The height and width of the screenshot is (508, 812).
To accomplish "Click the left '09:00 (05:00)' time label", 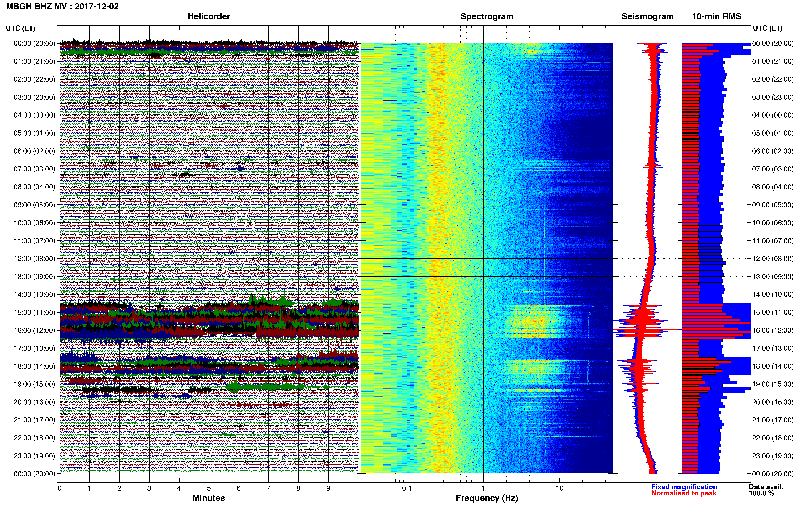I will pyautogui.click(x=34, y=205).
